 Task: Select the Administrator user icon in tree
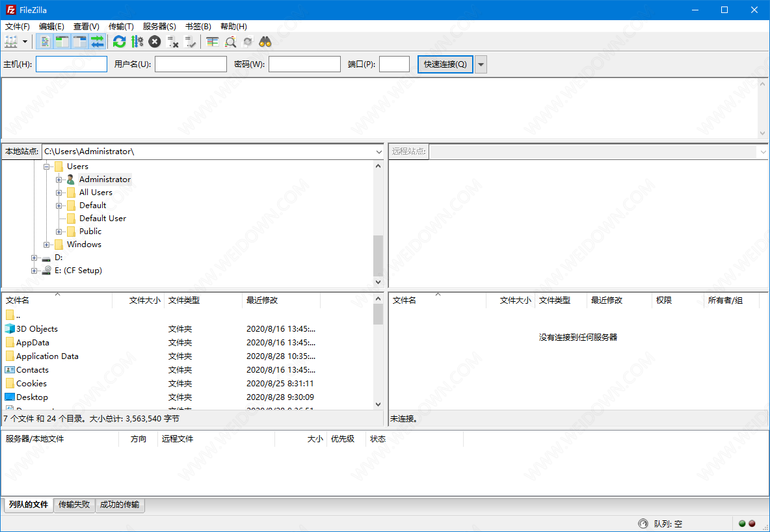pos(71,180)
